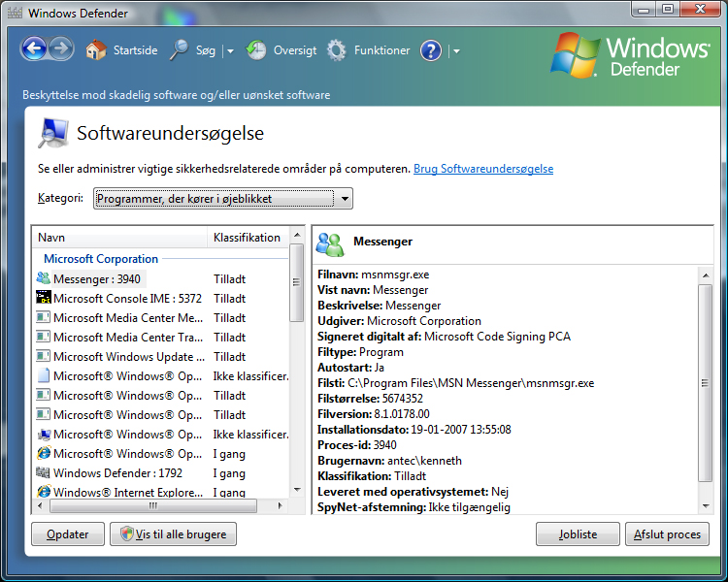Click the Filnavn msnmsgr.exe line
Screen dimensions: 728x582
pos(374,275)
